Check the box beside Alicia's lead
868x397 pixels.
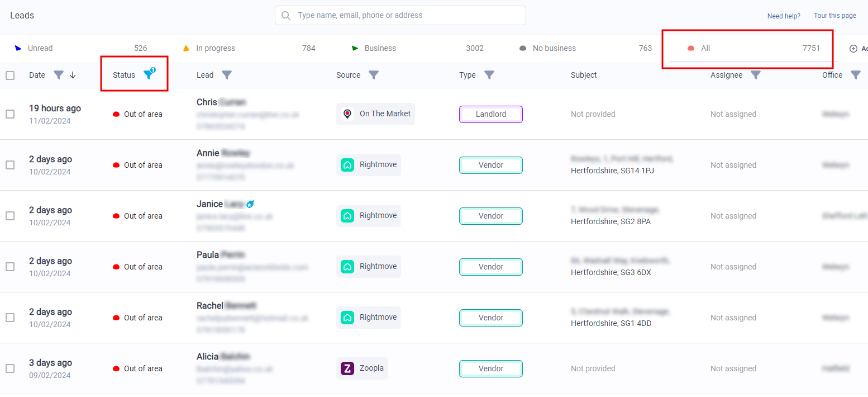click(x=10, y=368)
